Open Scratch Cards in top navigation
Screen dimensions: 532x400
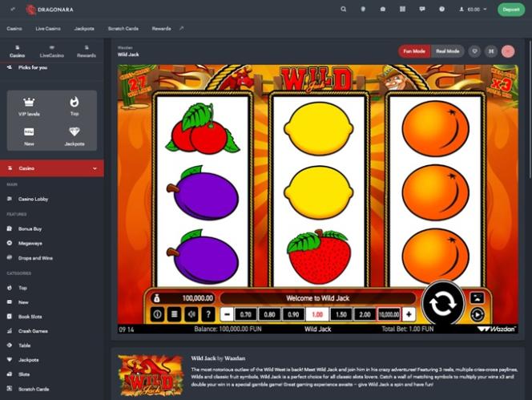(x=123, y=28)
